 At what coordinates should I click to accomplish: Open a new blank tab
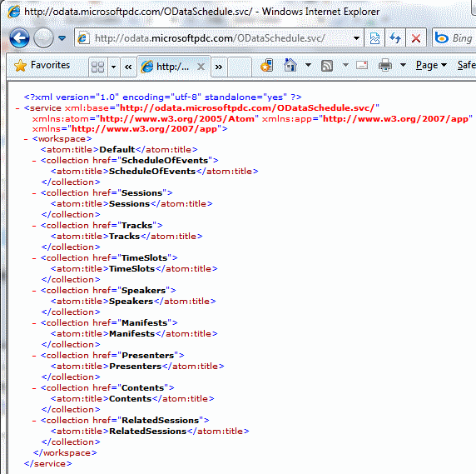tap(239, 67)
